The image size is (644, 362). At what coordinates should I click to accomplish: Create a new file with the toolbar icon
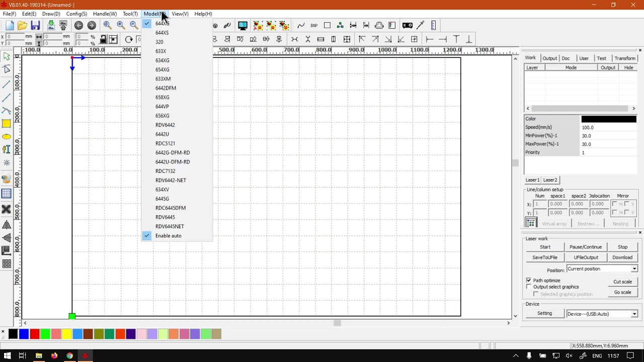10,25
